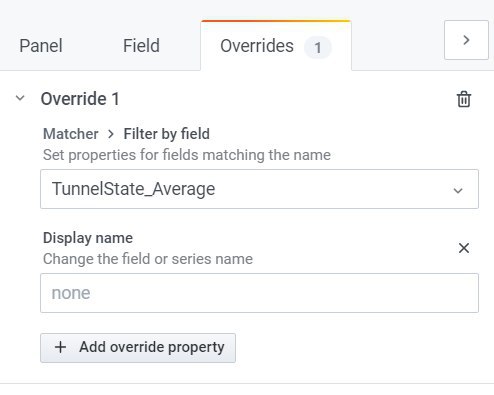Click the Matcher label
The image size is (494, 395).
pyautogui.click(x=71, y=134)
